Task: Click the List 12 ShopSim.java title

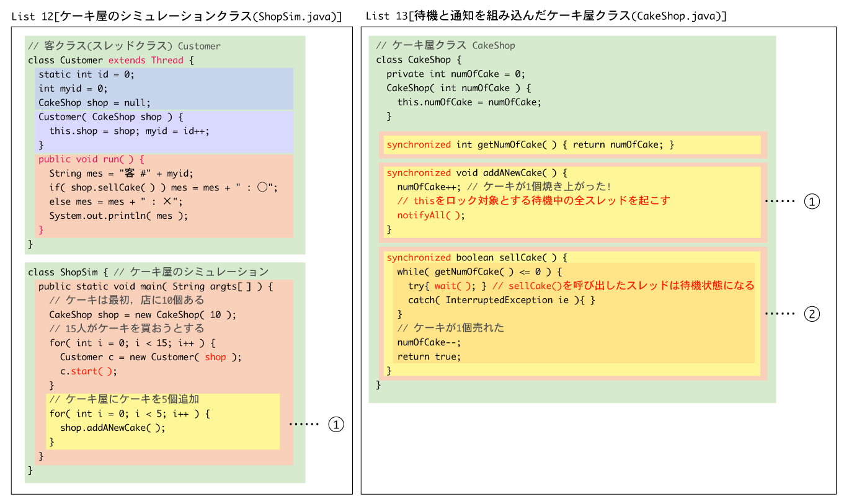Action: tap(177, 16)
